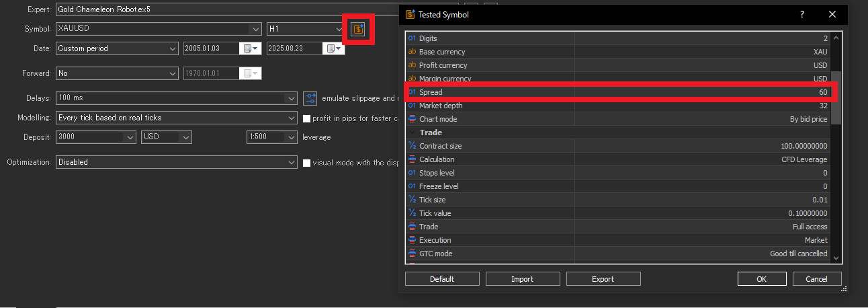Screen dimensions: 868x308
Task: Click the fraction icon of Tick size row
Action: 413,200
